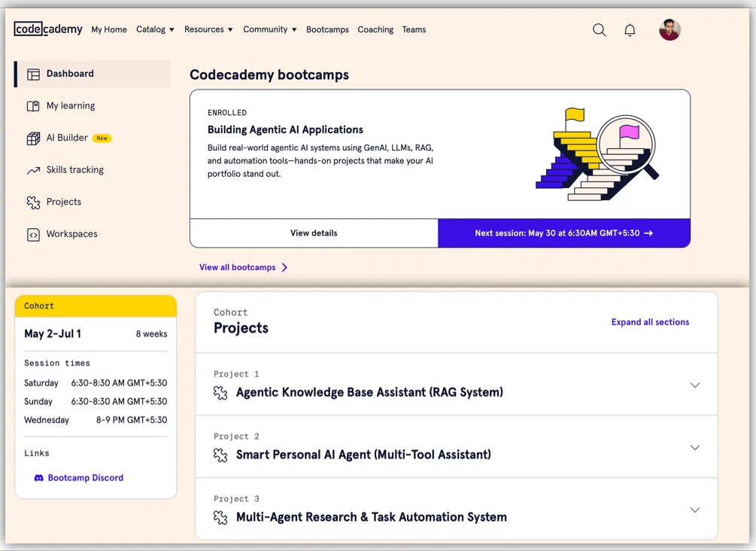This screenshot has height=551, width=756.
Task: Click the Codecademy logo
Action: pyautogui.click(x=48, y=29)
